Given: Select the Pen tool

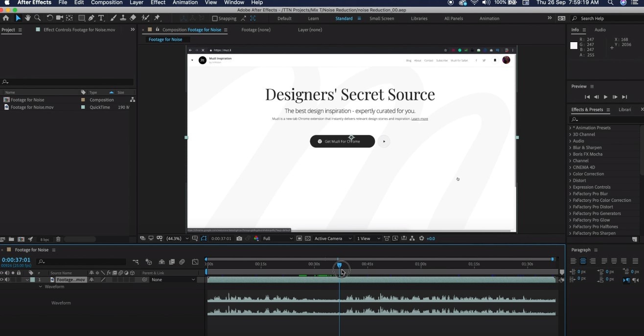Looking at the screenshot, I should [92, 18].
